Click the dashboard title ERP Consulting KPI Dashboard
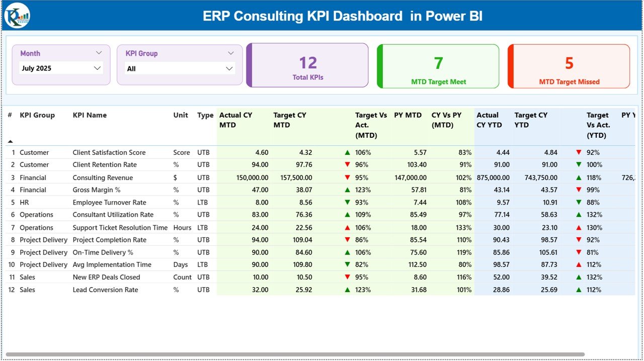This screenshot has height=361, width=644. pyautogui.click(x=342, y=16)
